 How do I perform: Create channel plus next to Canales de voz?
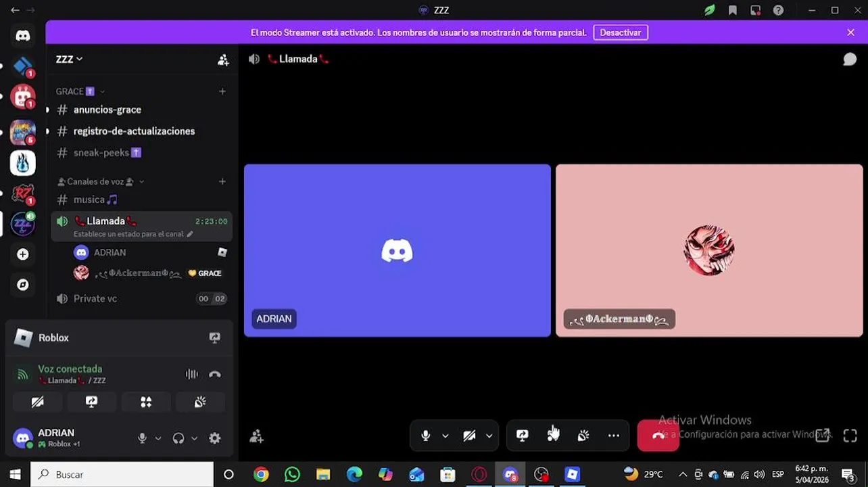click(222, 181)
